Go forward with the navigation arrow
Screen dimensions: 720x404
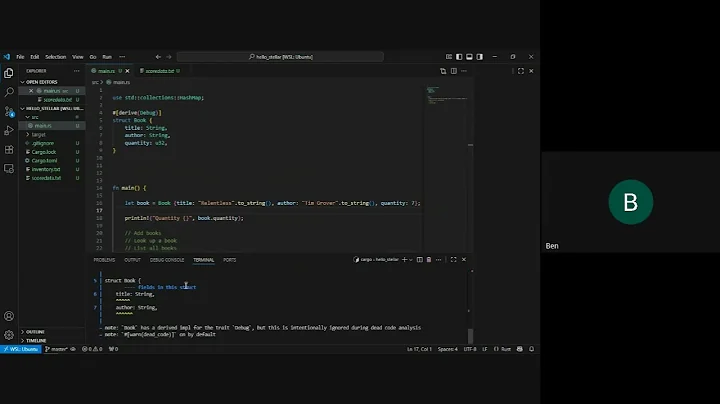[x=169, y=57]
